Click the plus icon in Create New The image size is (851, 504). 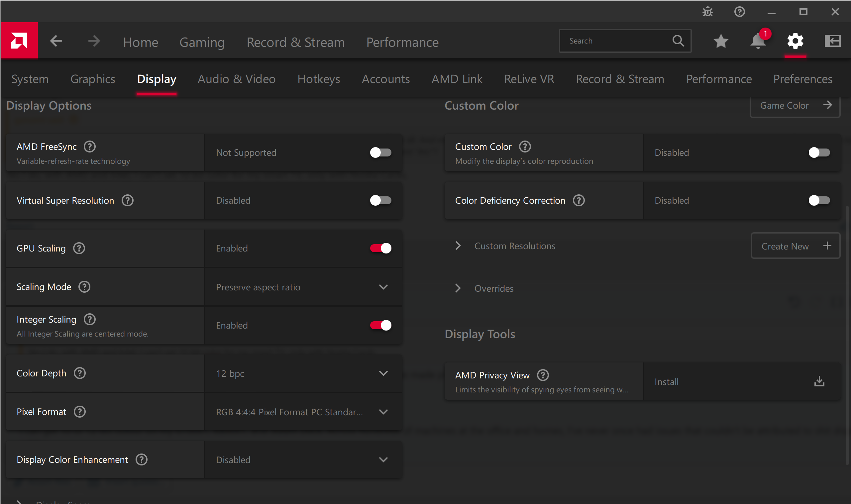[827, 246]
